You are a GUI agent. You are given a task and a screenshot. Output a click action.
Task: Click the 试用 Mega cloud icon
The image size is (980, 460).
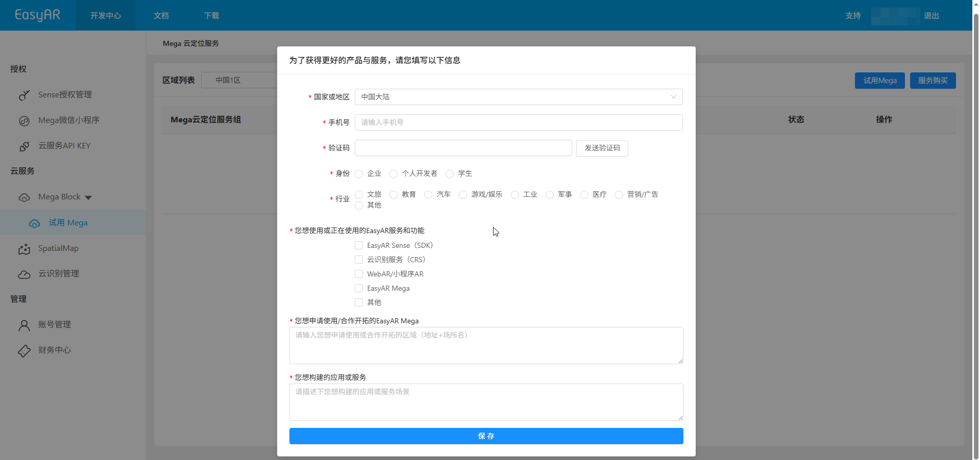pos(34,223)
